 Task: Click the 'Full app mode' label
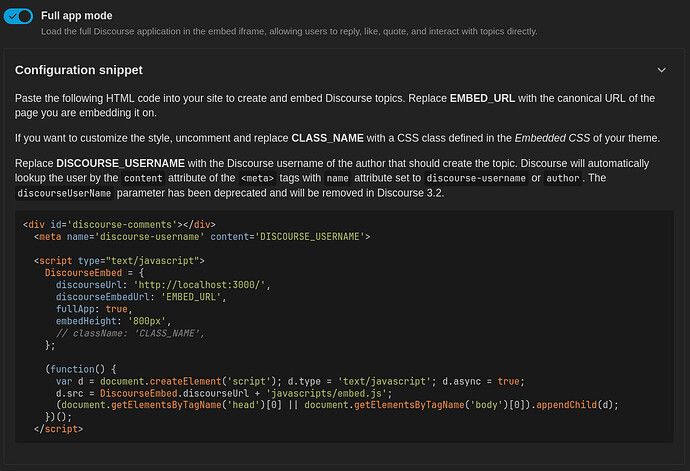pyautogui.click(x=77, y=16)
